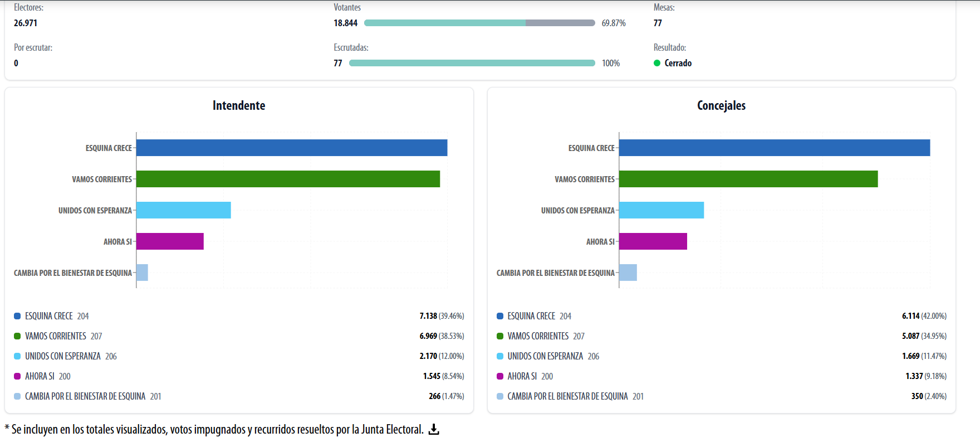The image size is (980, 447).
Task: Click UNIDOS CON ESPERANZA legend marker under Concejales
Action: [500, 356]
